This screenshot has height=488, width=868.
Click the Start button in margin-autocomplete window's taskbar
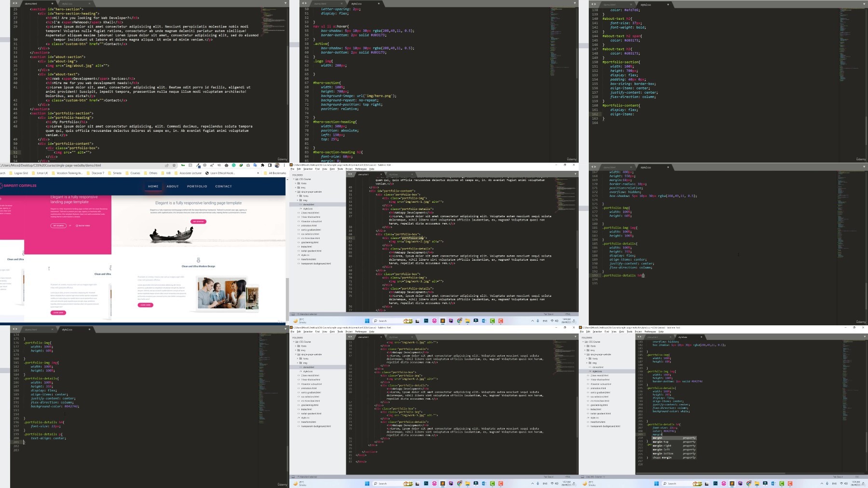pyautogui.click(x=656, y=484)
